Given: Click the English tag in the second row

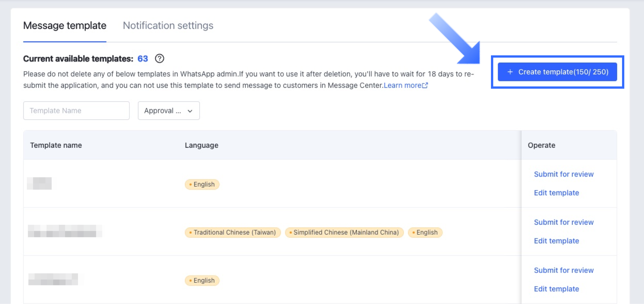Looking at the screenshot, I should coord(425,232).
